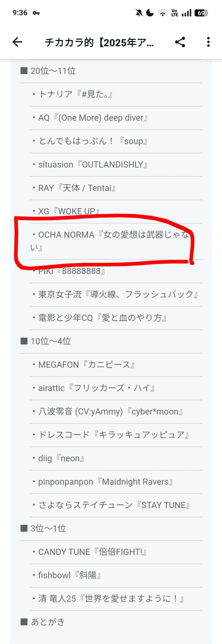Jump to the 20位〜11位 section heading
The width and height of the screenshot is (222, 644).
53,71
